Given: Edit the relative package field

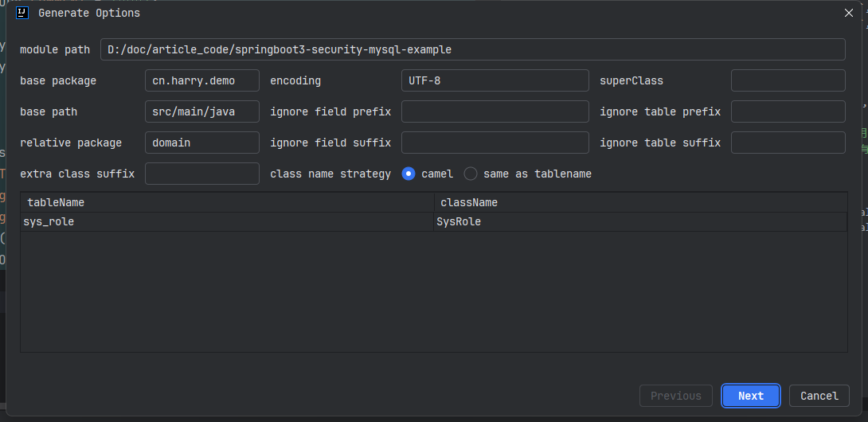Looking at the screenshot, I should click(202, 143).
